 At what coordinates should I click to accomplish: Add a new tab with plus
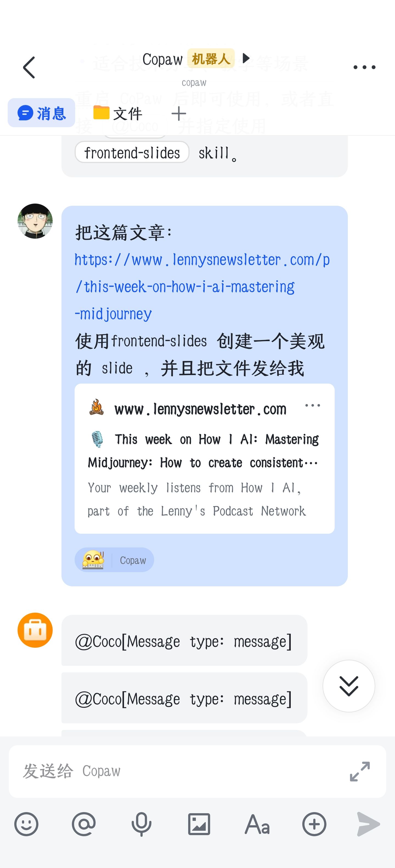coord(179,113)
